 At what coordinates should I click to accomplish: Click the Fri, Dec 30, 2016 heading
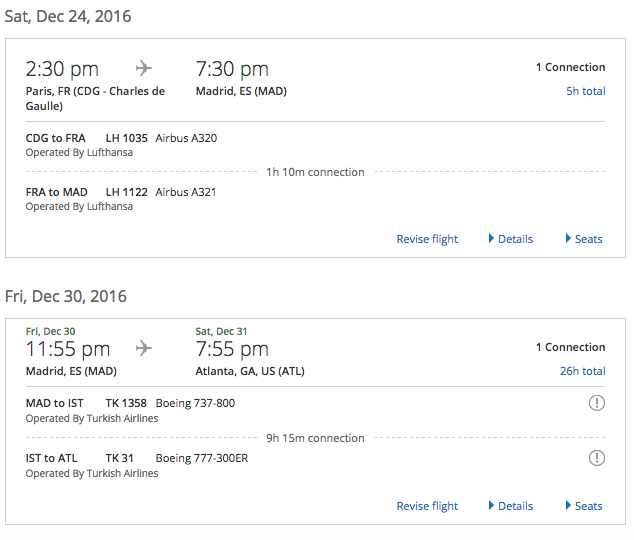click(66, 296)
